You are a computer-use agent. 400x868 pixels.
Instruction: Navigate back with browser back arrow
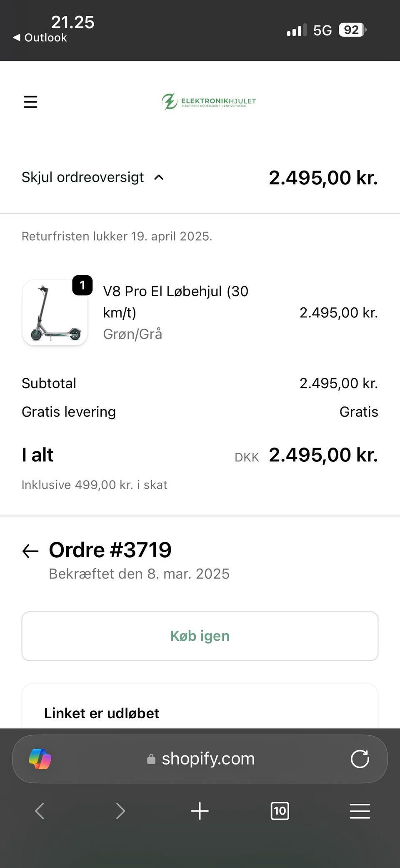click(40, 811)
